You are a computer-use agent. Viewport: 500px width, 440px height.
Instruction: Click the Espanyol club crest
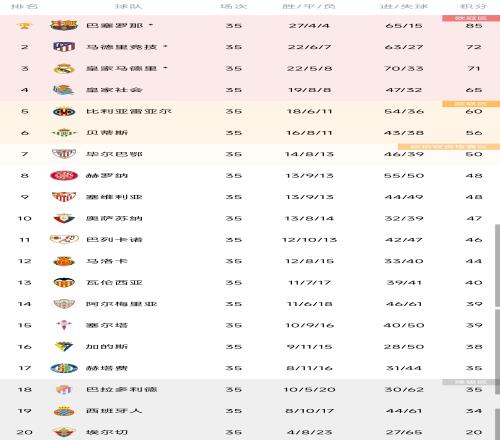[x=64, y=411]
